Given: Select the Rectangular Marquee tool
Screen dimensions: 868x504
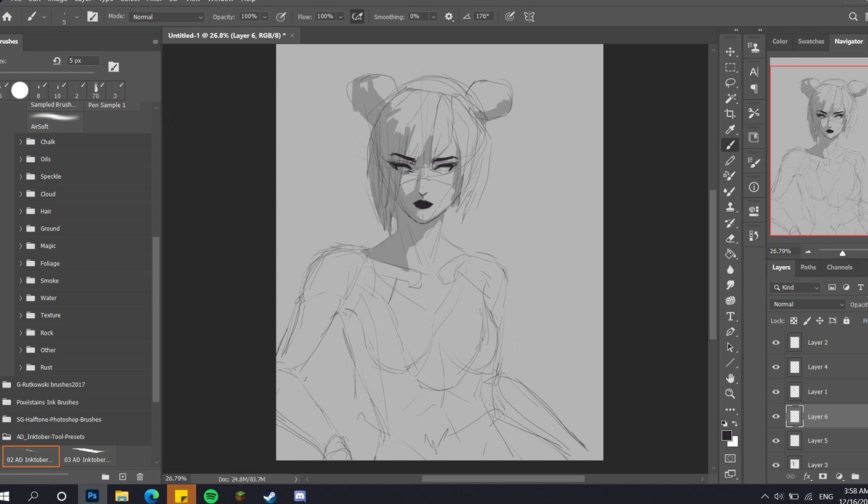Looking at the screenshot, I should pos(730,68).
